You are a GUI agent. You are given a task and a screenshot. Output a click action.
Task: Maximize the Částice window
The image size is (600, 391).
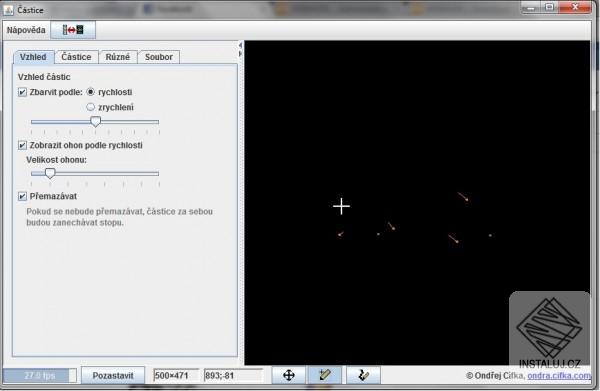tap(550, 8)
